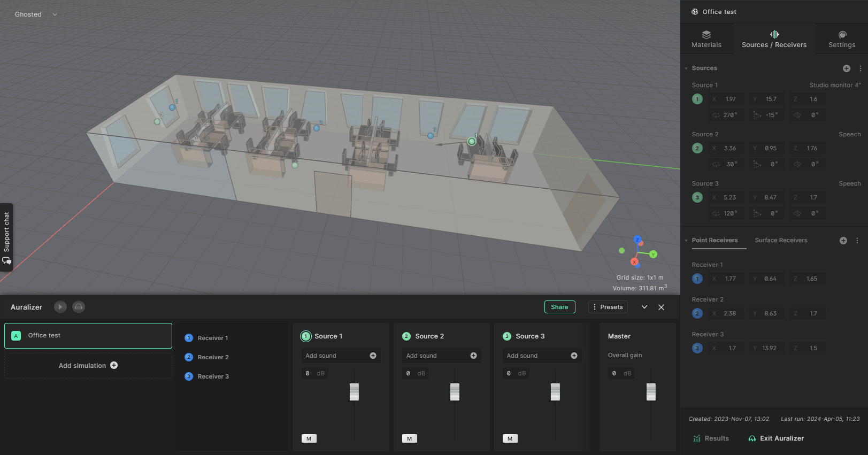Click Master overall gain fader
Viewport: 868px width, 455px height.
(x=651, y=392)
